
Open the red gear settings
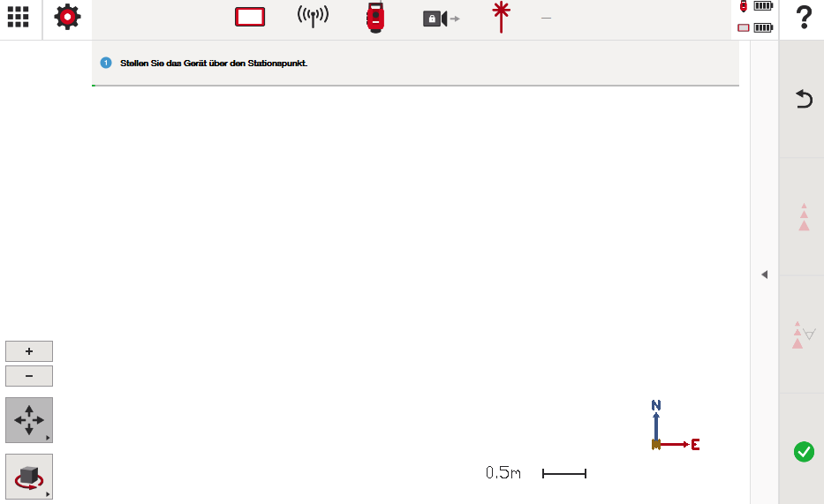67,17
